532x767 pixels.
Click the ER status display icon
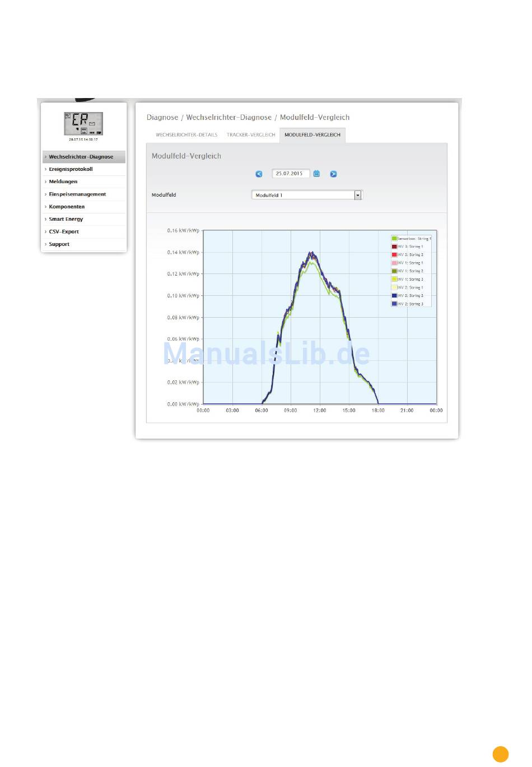(83, 123)
